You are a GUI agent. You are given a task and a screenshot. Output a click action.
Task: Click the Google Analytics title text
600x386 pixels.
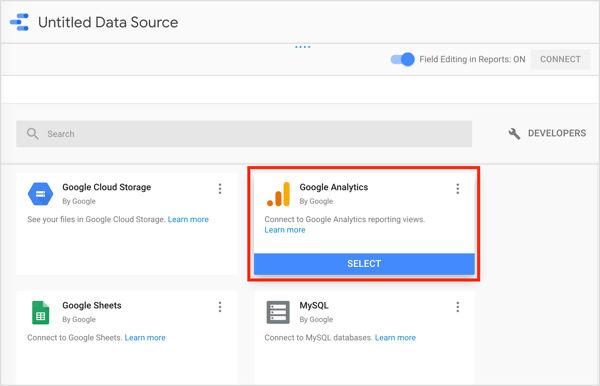click(x=334, y=187)
